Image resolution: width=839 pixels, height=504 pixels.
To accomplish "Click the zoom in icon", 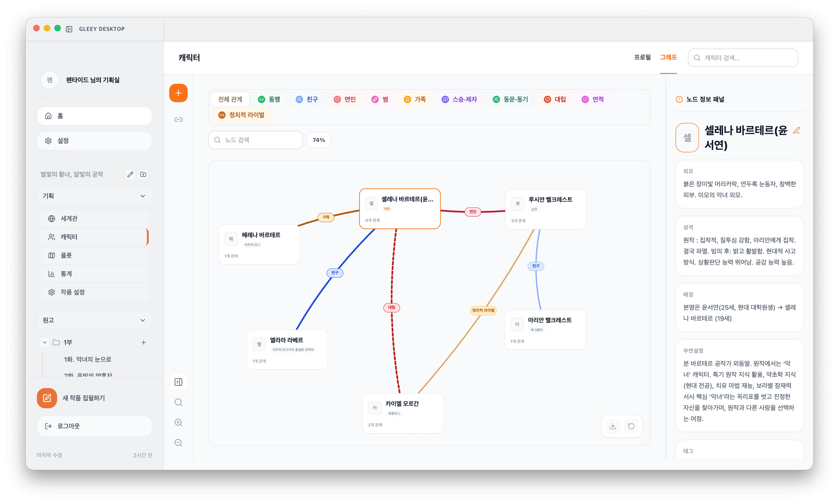I will pyautogui.click(x=178, y=423).
